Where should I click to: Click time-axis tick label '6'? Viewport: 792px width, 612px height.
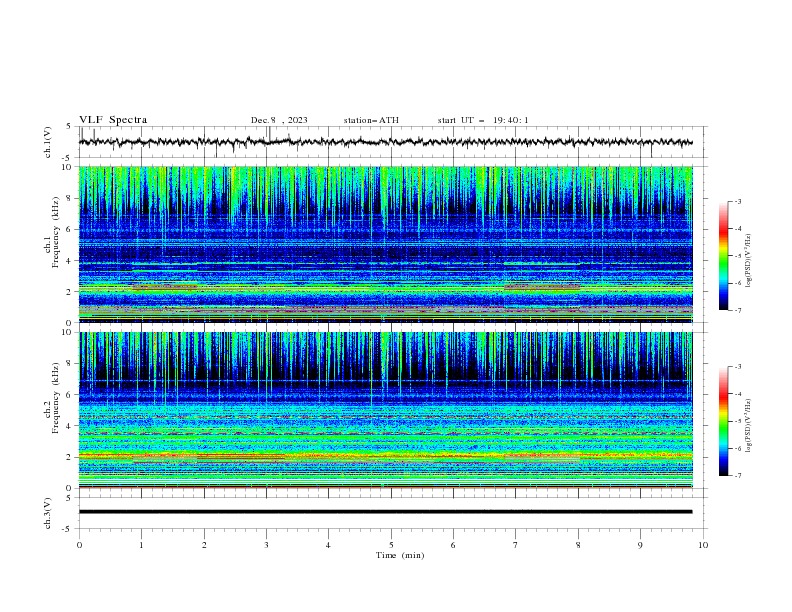[453, 545]
